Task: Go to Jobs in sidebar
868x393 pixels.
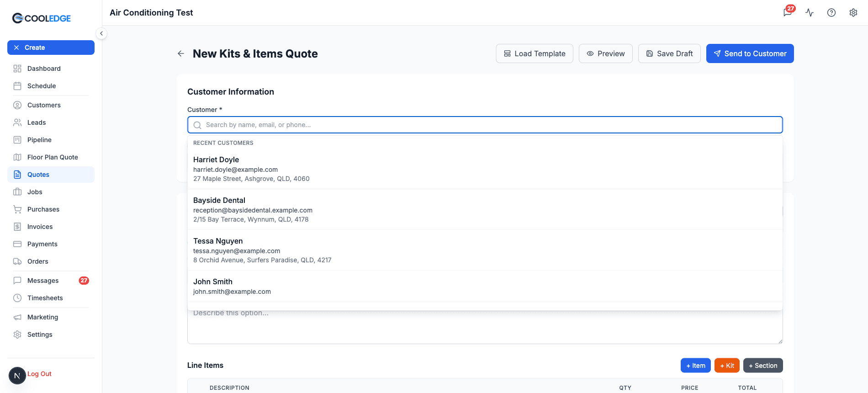Action: (x=51, y=192)
